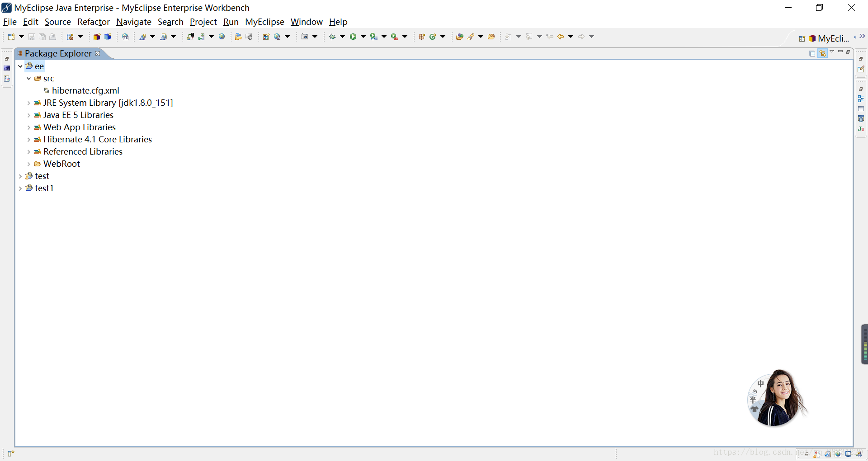Select the test1 project label
Screen dimensions: 868x461
[x=44, y=188]
